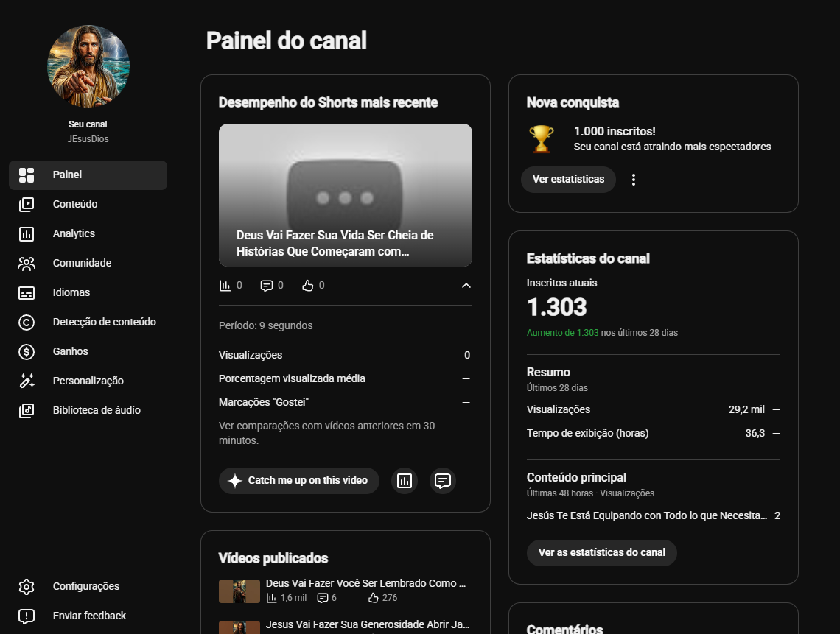
Task: Click the latest Shorts processing thumbnail
Action: point(346,195)
